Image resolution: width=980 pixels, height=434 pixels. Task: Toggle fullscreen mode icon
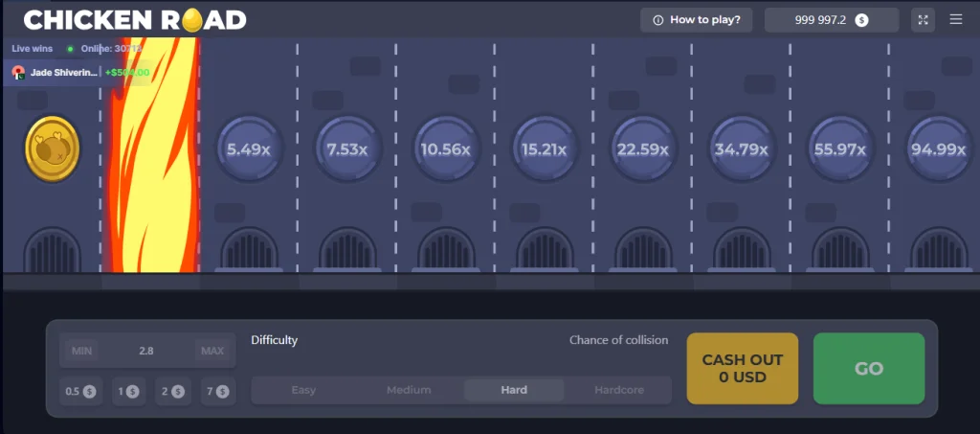(x=924, y=20)
